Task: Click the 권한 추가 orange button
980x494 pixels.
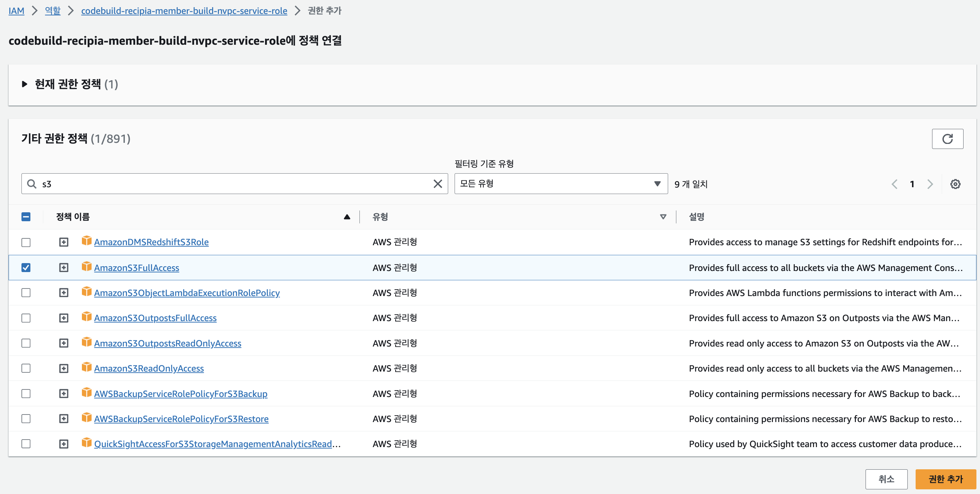Action: tap(945, 479)
